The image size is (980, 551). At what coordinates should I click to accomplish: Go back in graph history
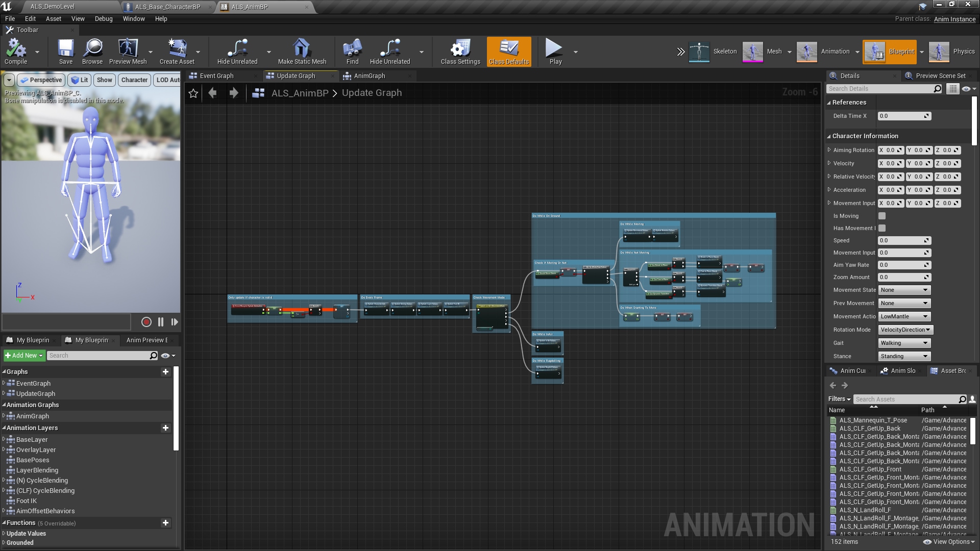[x=213, y=93]
